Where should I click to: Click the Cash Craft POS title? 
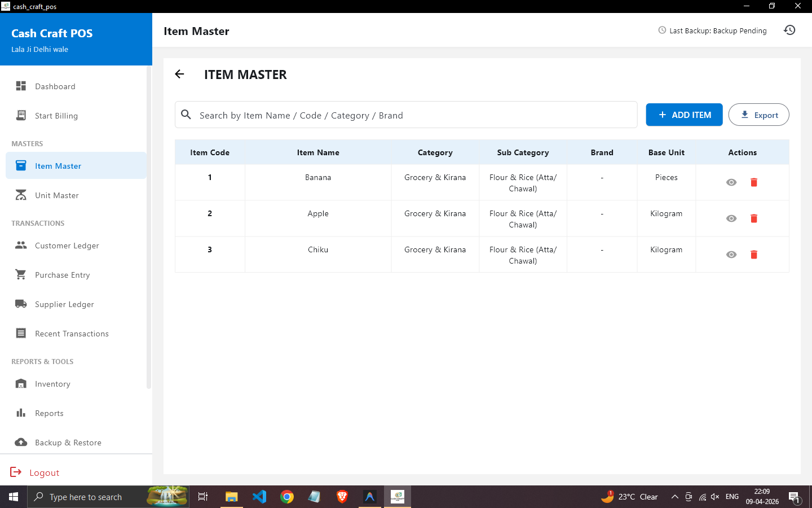52,33
